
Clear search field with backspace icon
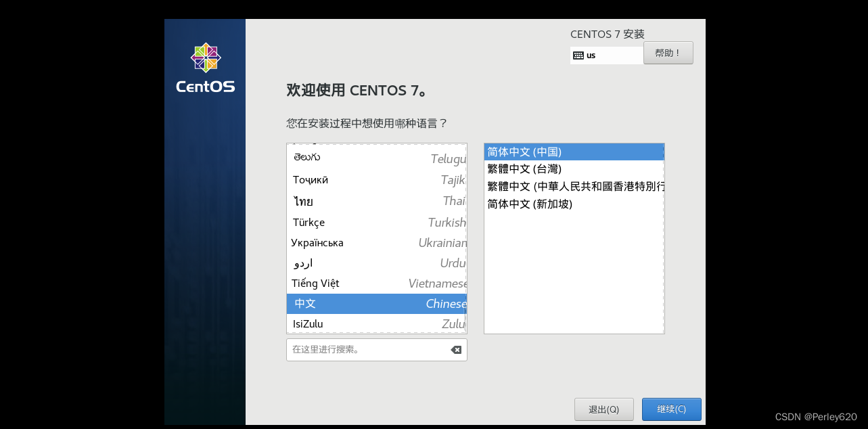[x=456, y=350]
